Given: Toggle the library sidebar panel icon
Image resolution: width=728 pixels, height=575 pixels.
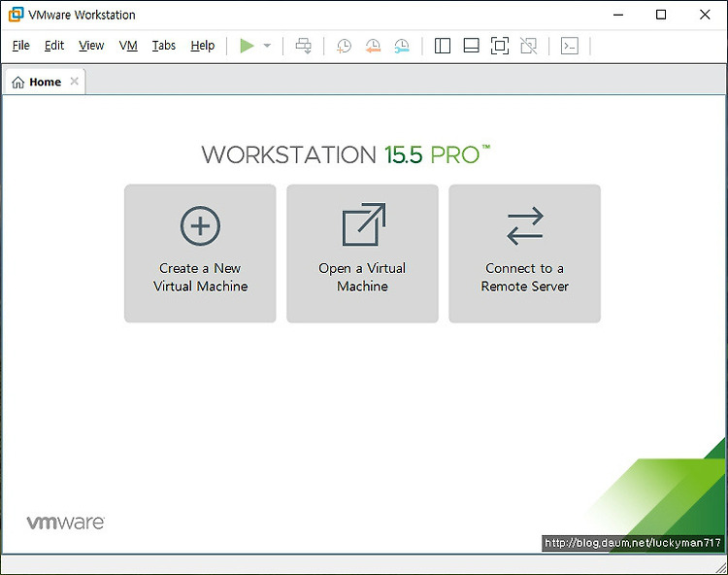Looking at the screenshot, I should click(443, 46).
